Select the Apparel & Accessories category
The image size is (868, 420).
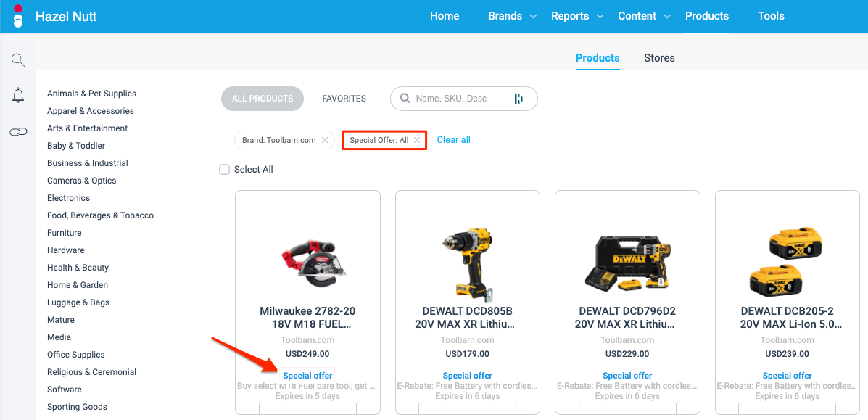[x=90, y=111]
